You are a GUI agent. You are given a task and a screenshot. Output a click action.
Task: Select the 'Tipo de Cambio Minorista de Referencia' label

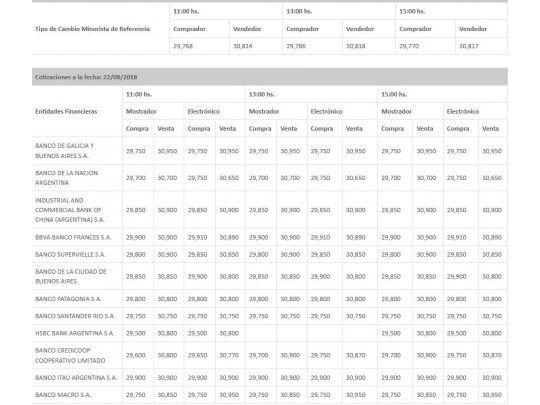(x=92, y=29)
